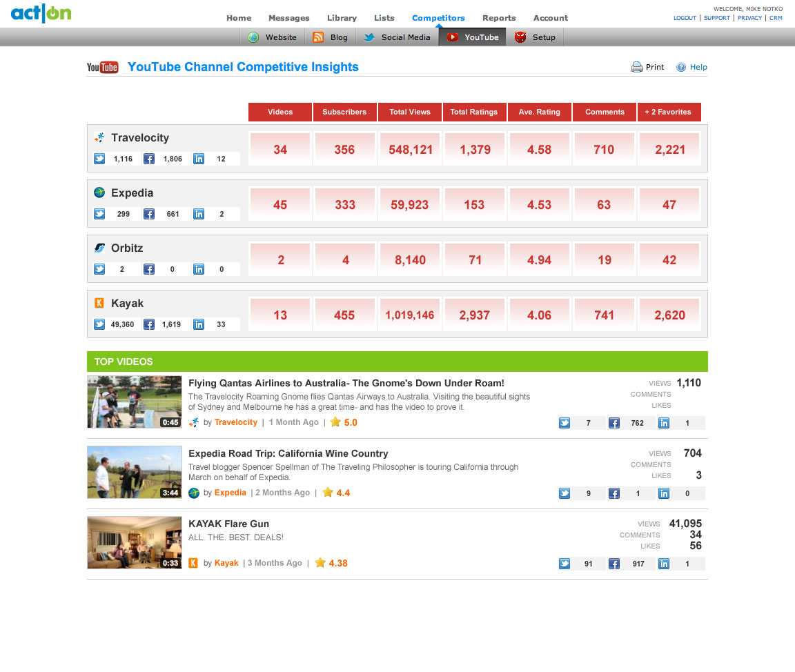Click the red YouTube play icon

[x=453, y=37]
